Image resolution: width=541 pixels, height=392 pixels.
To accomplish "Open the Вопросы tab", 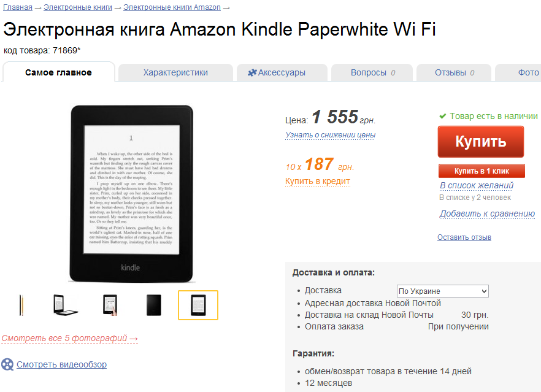I will click(372, 72).
